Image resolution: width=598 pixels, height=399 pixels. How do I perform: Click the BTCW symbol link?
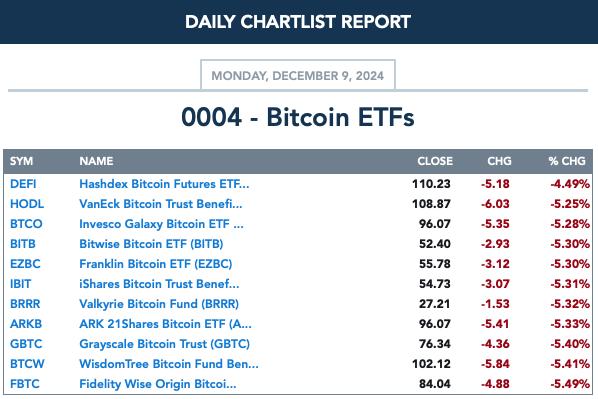point(27,364)
